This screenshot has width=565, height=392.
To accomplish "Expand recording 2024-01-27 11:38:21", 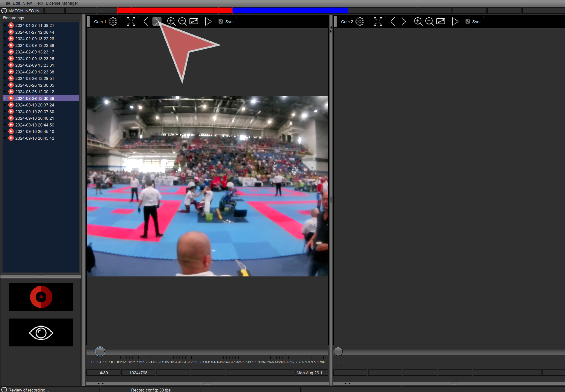I will coord(5,25).
